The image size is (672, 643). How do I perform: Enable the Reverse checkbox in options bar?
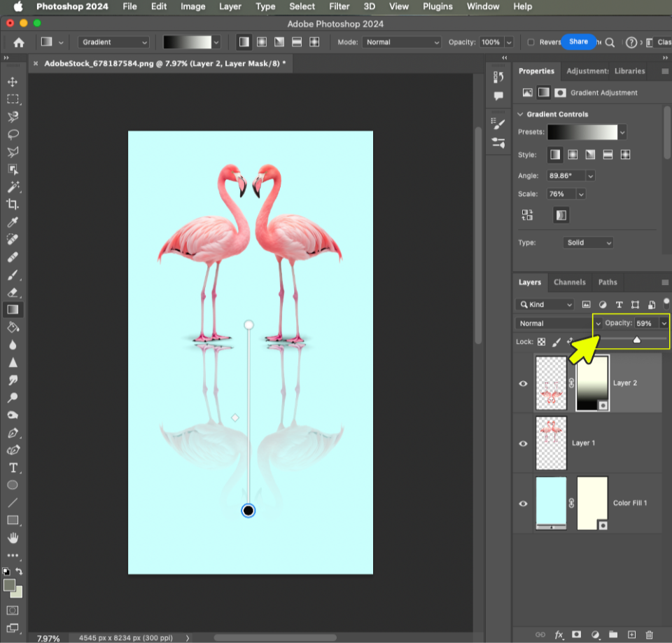tap(532, 42)
